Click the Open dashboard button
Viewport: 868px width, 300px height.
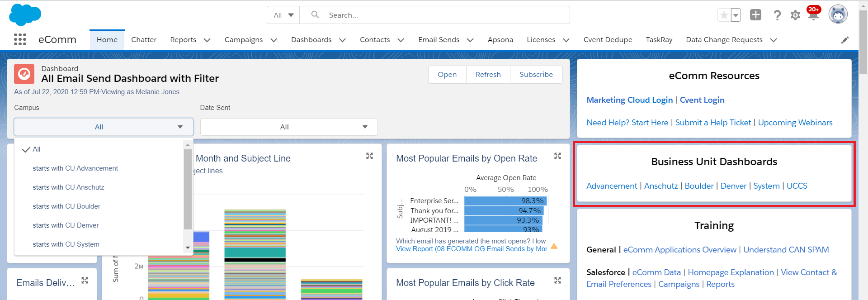[x=447, y=75]
